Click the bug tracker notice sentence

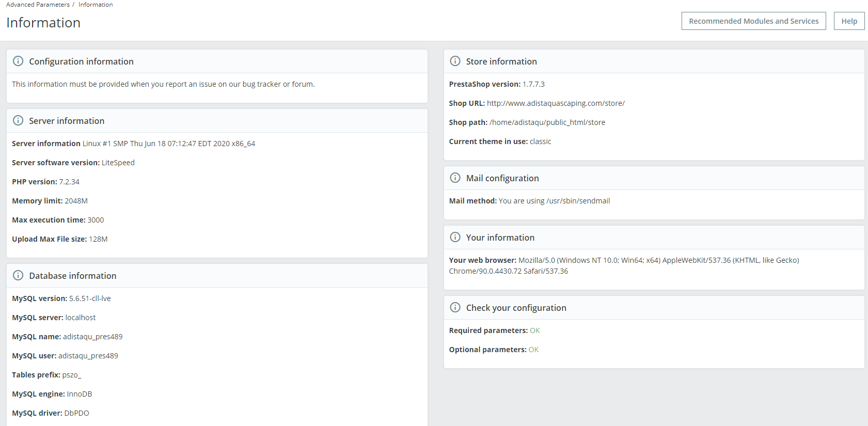coord(163,84)
